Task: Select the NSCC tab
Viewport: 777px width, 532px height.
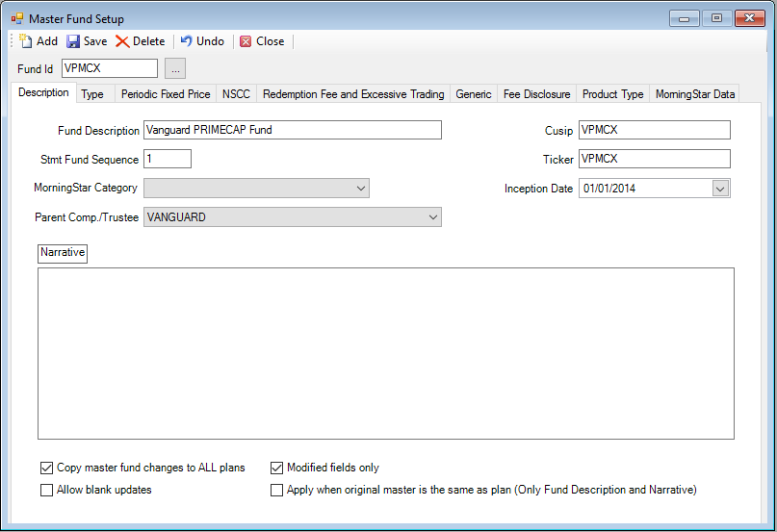Action: coord(236,94)
